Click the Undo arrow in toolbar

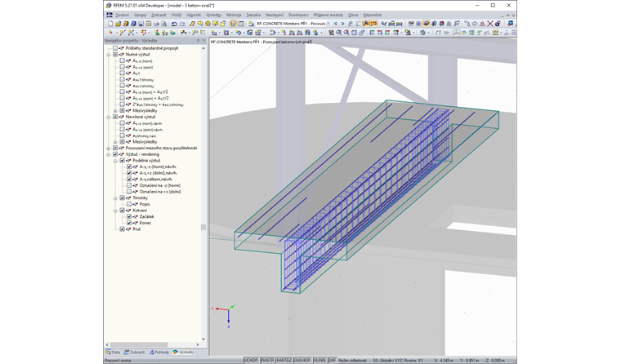175,24
